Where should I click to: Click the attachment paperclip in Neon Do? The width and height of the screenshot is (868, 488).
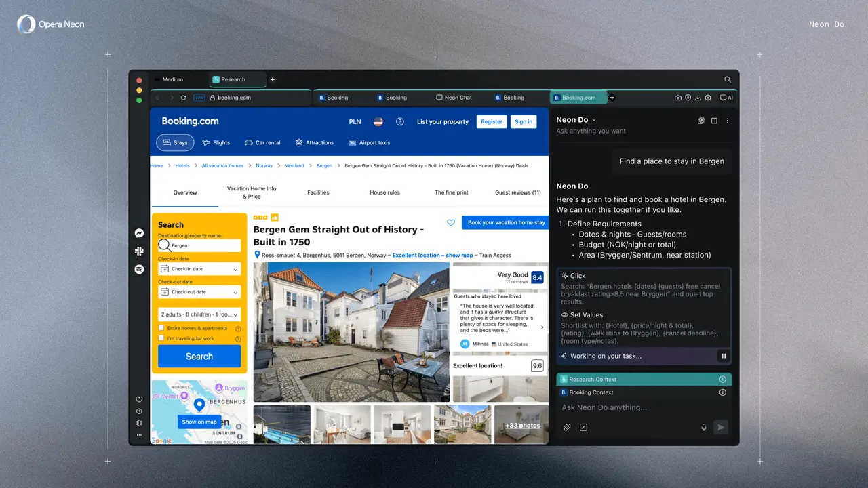click(x=567, y=427)
